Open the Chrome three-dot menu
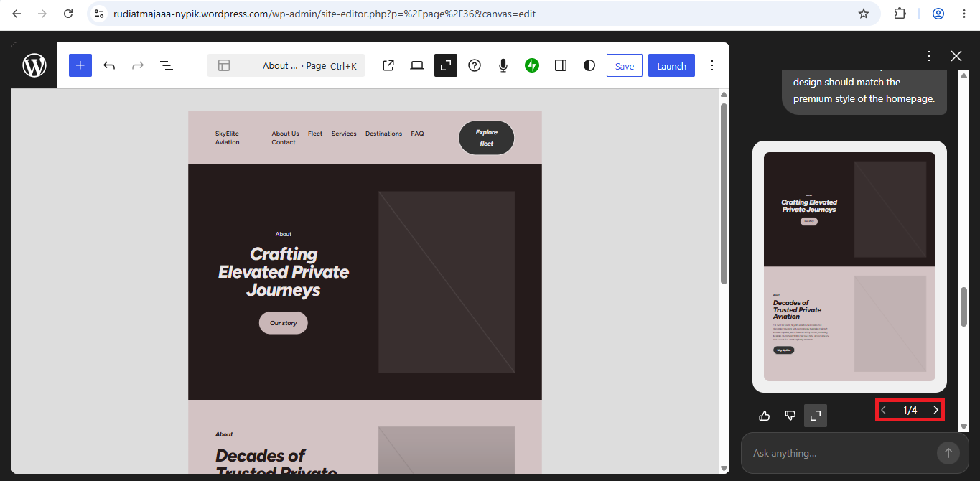The image size is (980, 481). (963, 14)
